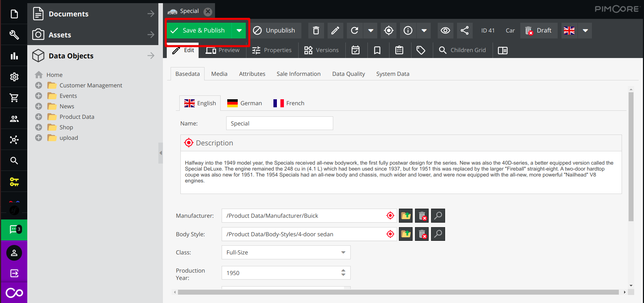Image resolution: width=644 pixels, height=303 pixels.
Task: Show object in tree via target icon
Action: point(389,31)
